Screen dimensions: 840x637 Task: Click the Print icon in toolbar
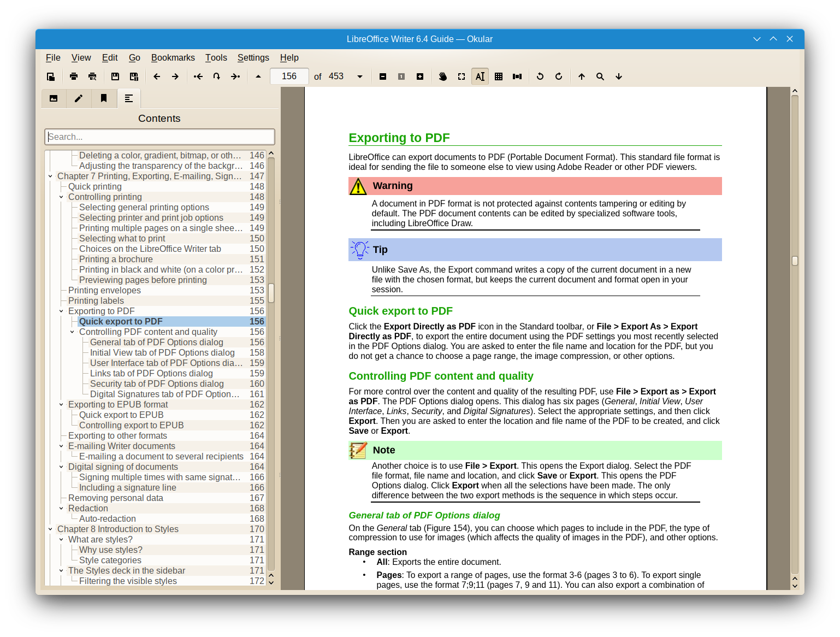point(74,76)
